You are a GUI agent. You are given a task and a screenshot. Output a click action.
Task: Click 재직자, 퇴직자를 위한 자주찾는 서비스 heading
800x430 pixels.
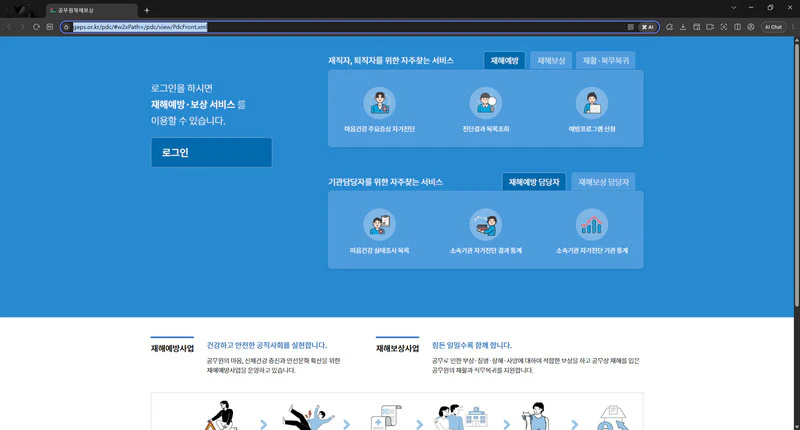[391, 60]
